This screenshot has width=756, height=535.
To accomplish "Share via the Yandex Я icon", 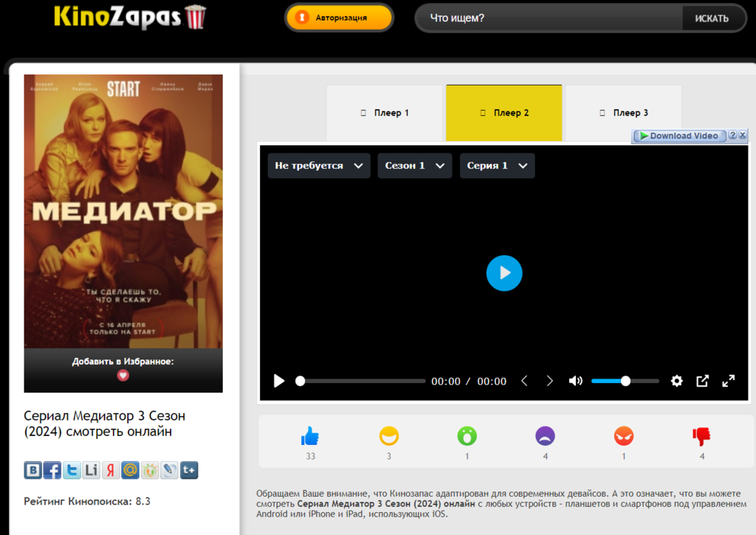I will tap(111, 470).
